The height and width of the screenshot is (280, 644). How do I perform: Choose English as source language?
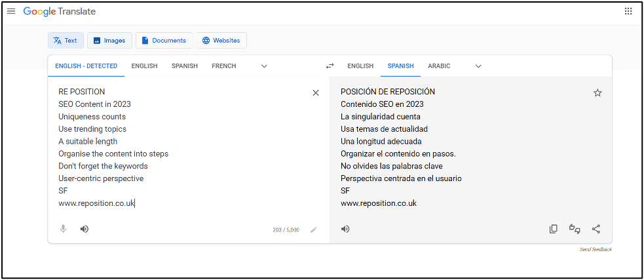tap(145, 66)
